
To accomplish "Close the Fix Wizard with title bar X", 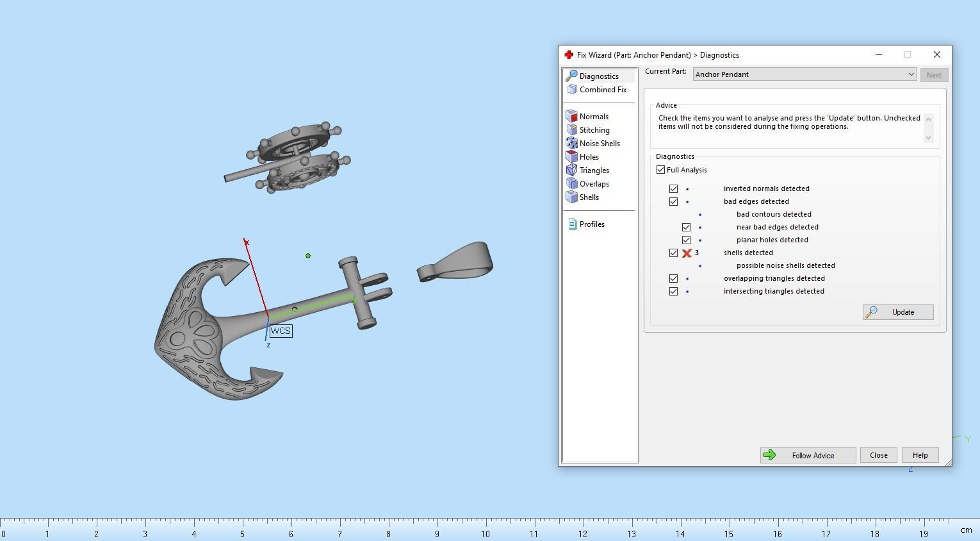I will coord(937,55).
